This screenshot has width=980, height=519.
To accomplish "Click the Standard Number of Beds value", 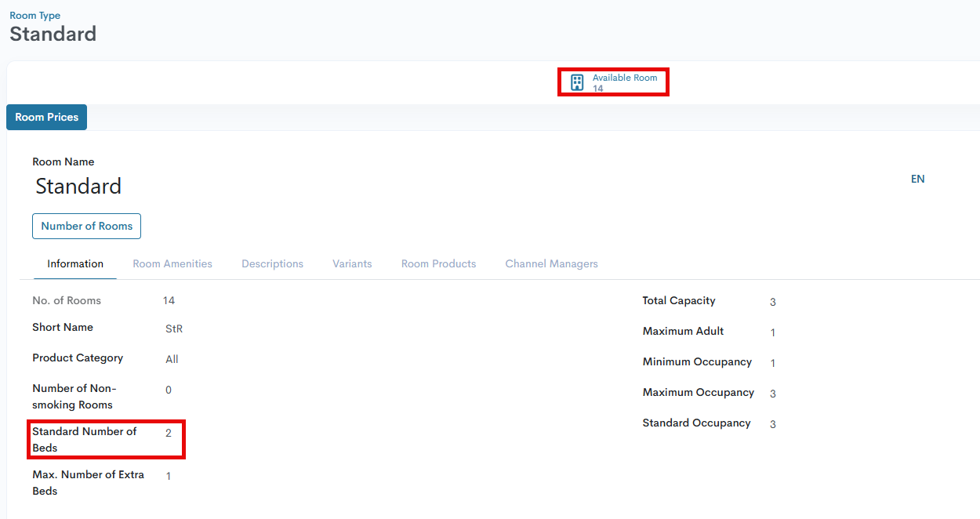I will [x=169, y=433].
